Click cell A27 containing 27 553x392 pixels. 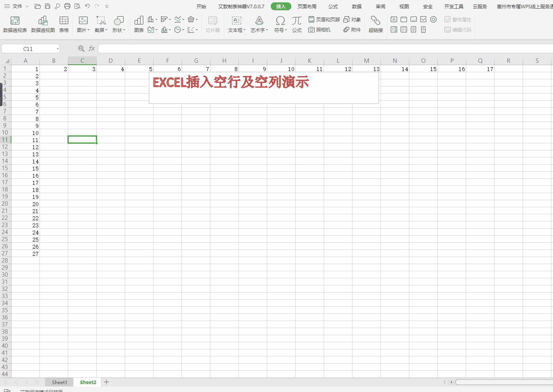[25, 253]
